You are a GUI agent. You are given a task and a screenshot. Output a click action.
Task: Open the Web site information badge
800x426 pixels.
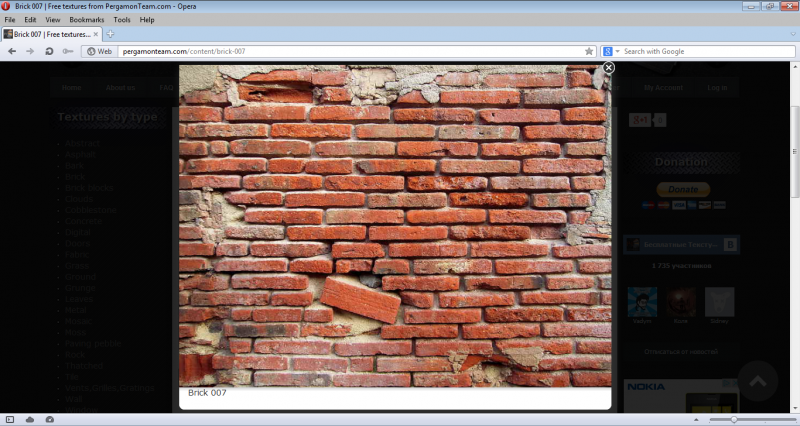pos(99,51)
